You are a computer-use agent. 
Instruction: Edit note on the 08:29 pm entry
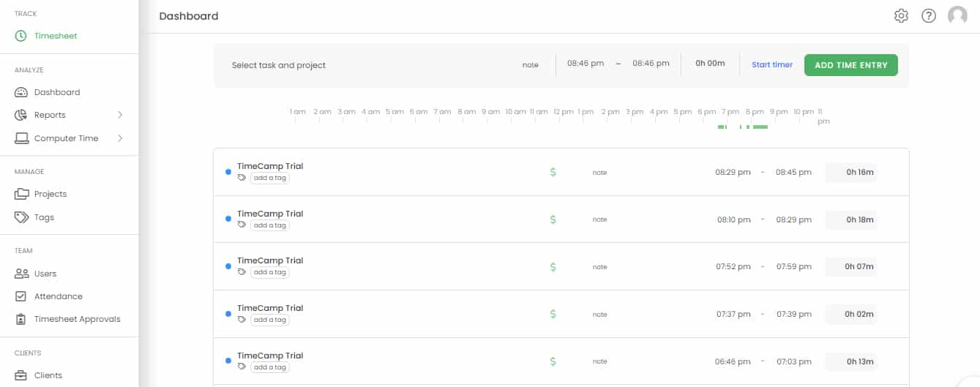[x=600, y=173]
